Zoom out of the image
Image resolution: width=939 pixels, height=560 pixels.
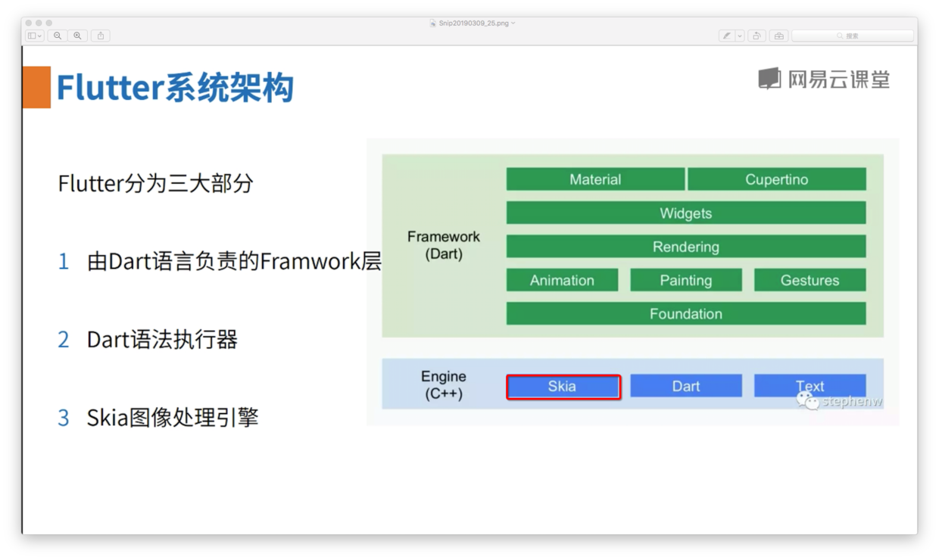click(x=57, y=36)
